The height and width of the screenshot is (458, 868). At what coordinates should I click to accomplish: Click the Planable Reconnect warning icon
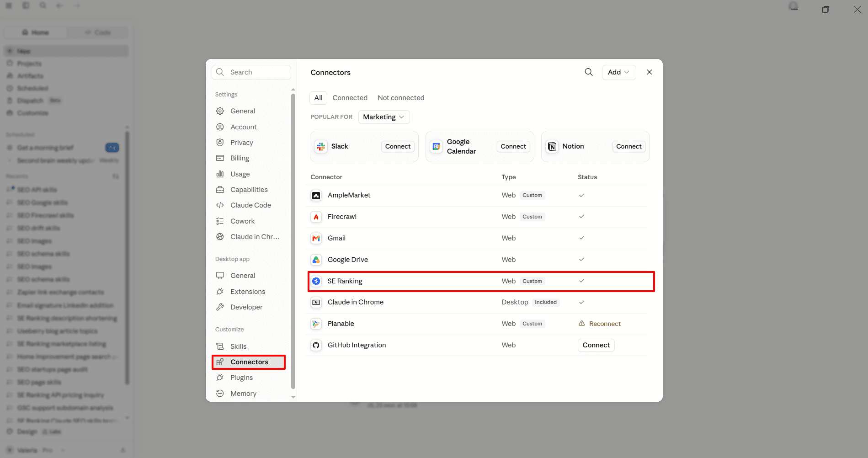pos(581,324)
